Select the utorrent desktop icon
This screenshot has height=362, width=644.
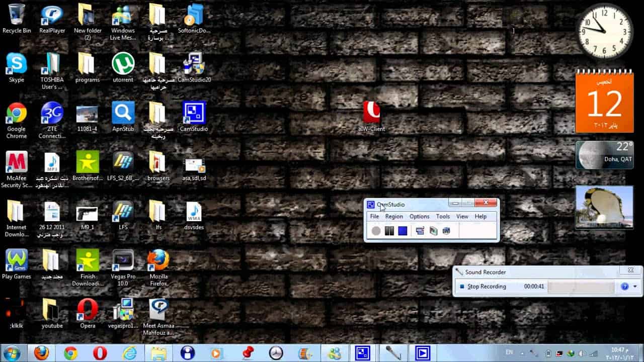coord(123,67)
